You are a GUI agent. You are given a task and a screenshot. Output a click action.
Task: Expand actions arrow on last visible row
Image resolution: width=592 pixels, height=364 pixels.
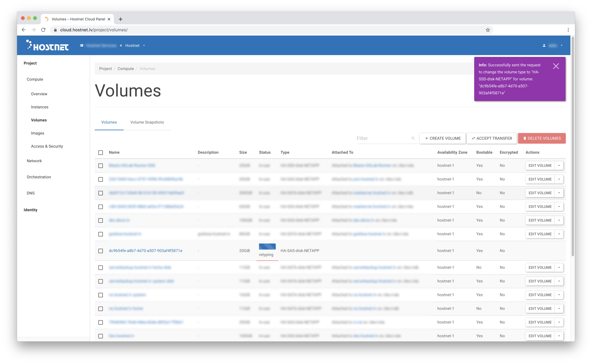coord(559,336)
